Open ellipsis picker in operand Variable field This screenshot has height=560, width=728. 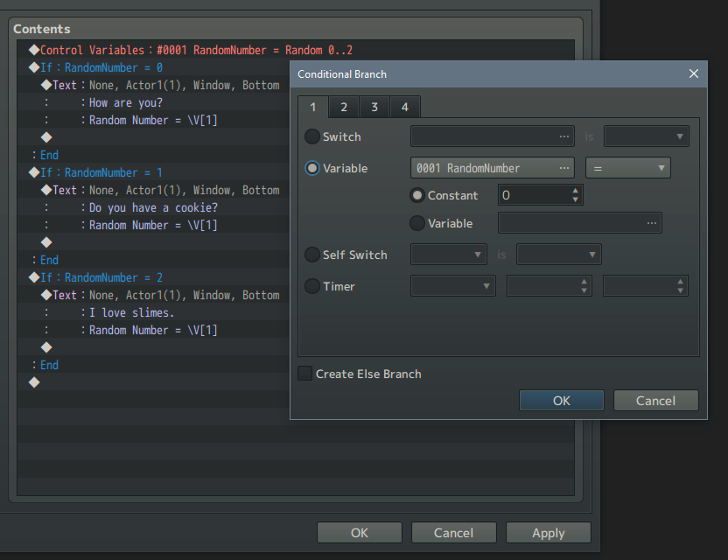652,223
